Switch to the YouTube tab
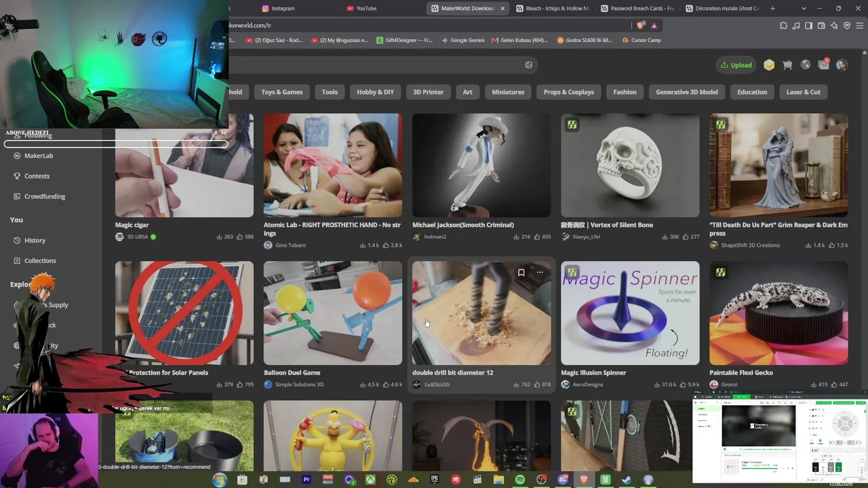 click(380, 8)
